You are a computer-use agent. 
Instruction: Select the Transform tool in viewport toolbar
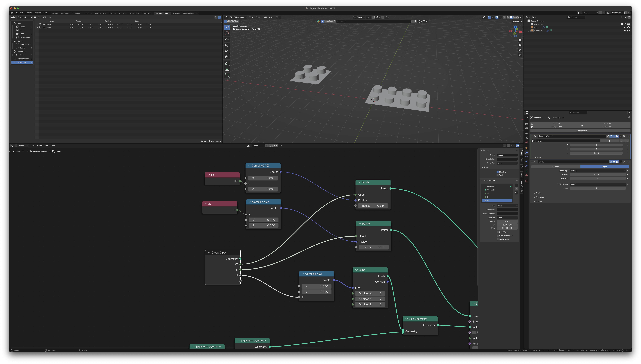pos(227,57)
